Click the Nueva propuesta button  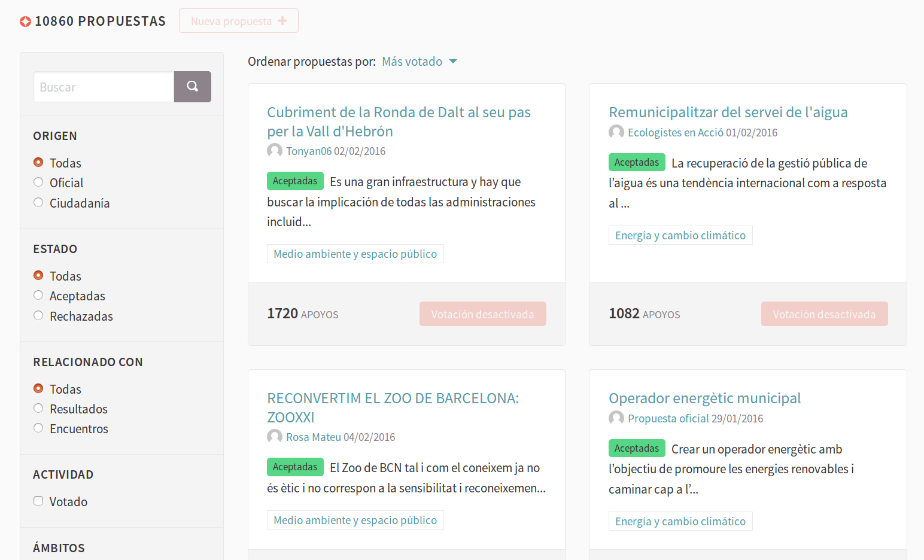(x=239, y=21)
